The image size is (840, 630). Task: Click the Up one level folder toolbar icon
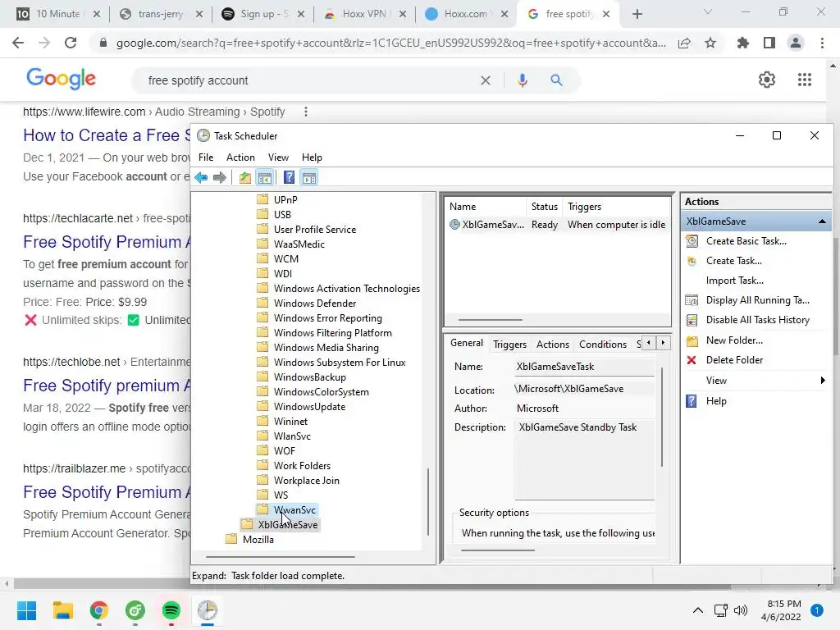click(244, 177)
